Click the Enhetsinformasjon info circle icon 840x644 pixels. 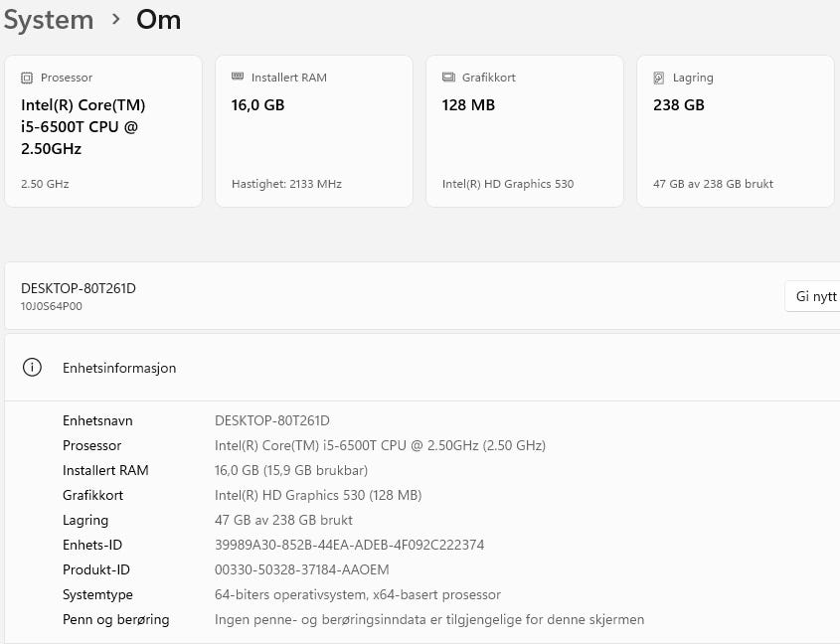32,368
